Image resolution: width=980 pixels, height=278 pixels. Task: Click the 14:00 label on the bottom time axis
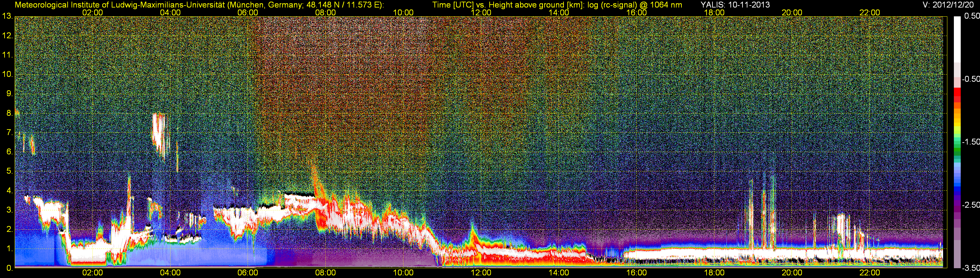point(559,273)
